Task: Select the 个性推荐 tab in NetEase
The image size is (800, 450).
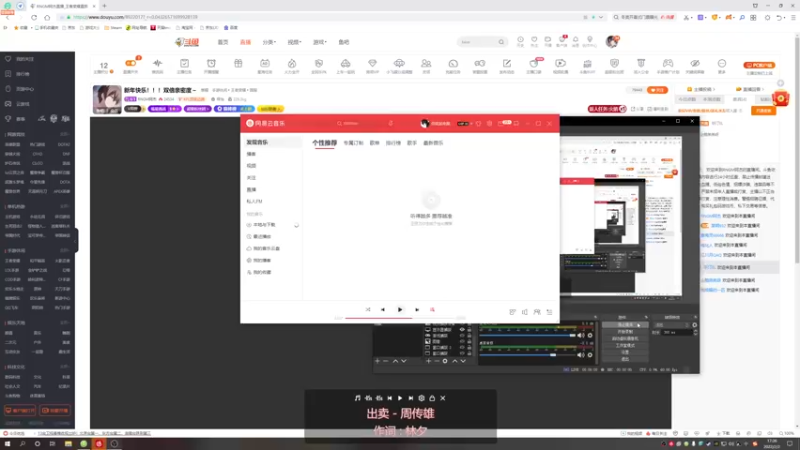Action: tap(324, 143)
